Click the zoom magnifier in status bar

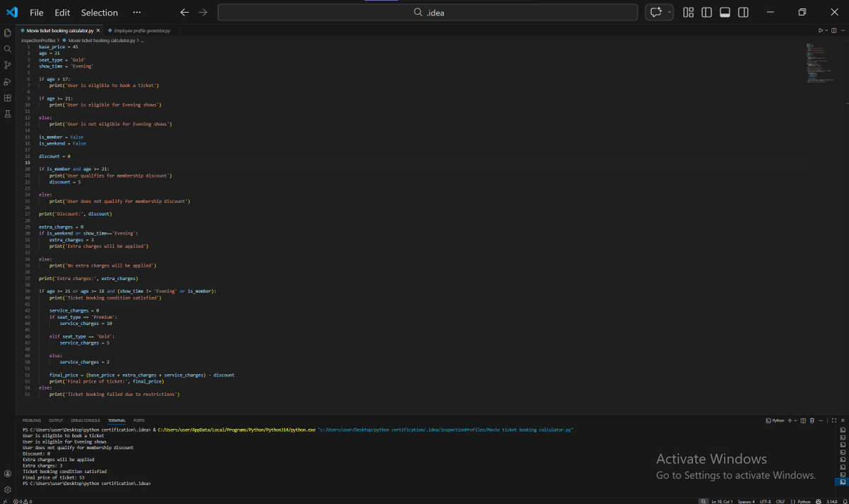point(703,501)
